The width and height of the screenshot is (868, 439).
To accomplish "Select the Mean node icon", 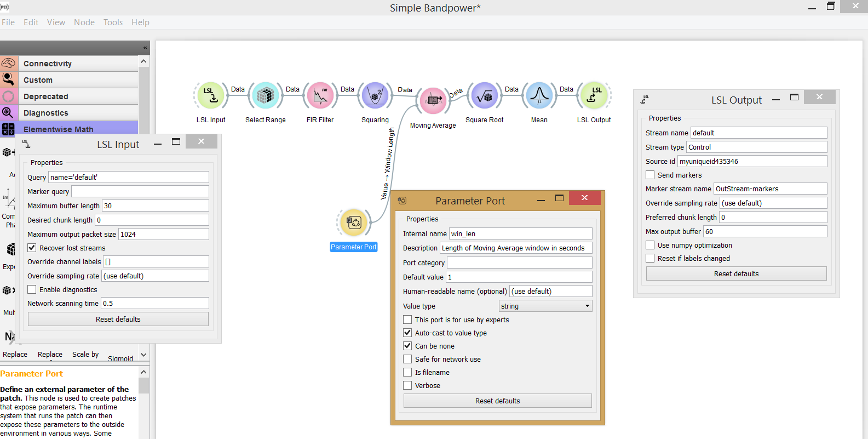I will point(539,96).
